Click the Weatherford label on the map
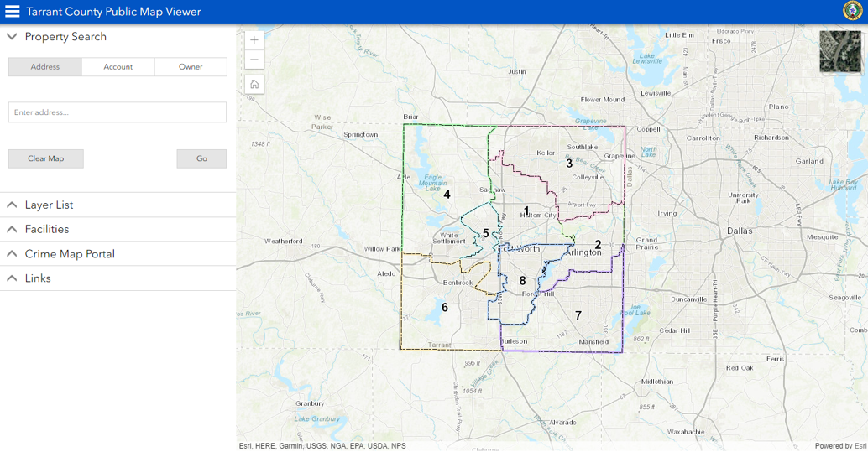This screenshot has height=452, width=868. click(x=284, y=242)
